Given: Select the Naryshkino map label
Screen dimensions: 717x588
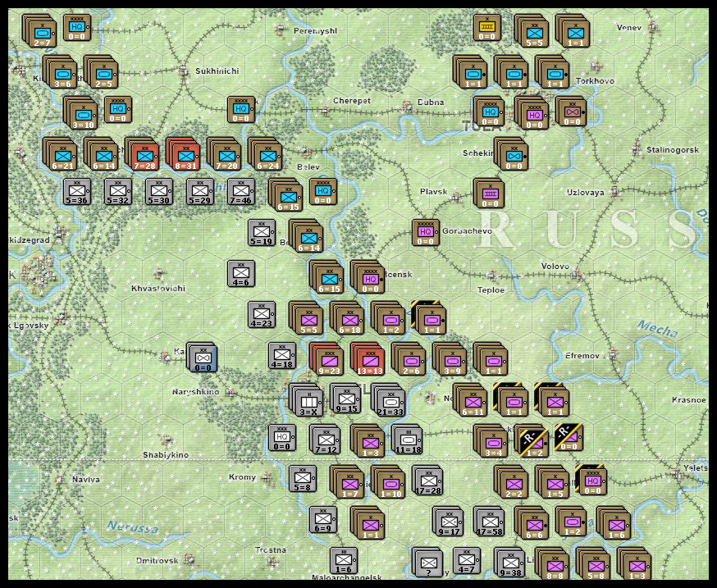Looking at the screenshot, I should (196, 391).
